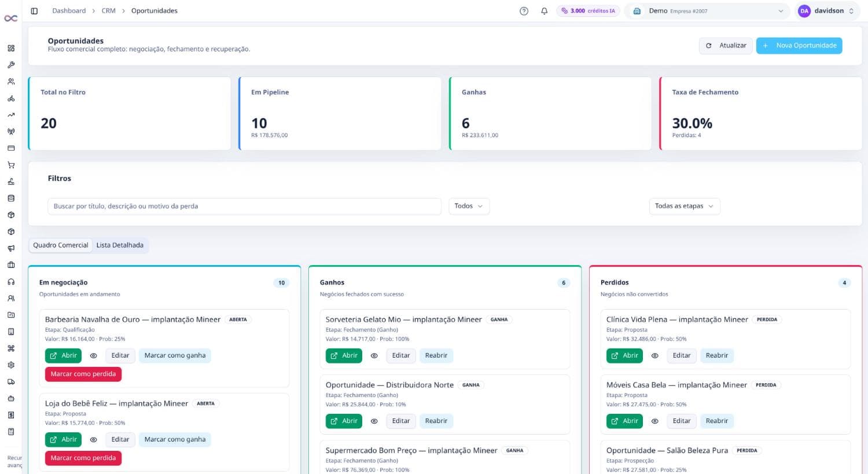Go to CRM in the breadcrumb
This screenshot has height=474, width=868.
click(109, 11)
